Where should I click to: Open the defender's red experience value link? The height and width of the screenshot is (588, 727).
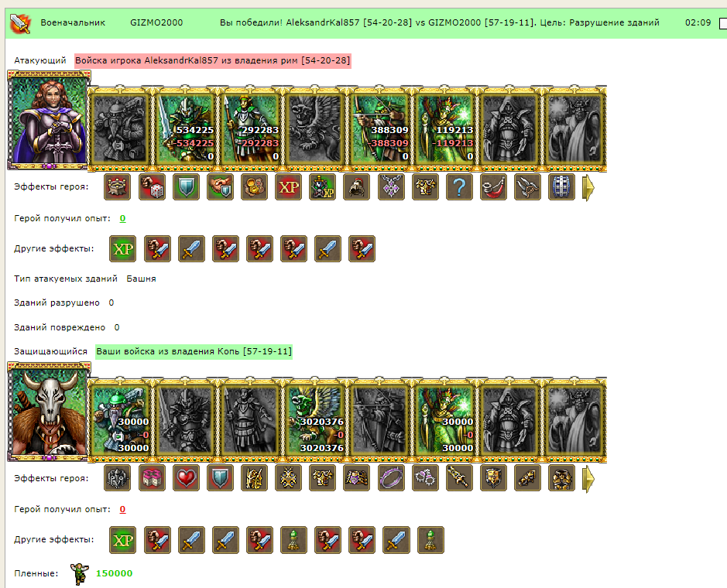pyautogui.click(x=122, y=509)
